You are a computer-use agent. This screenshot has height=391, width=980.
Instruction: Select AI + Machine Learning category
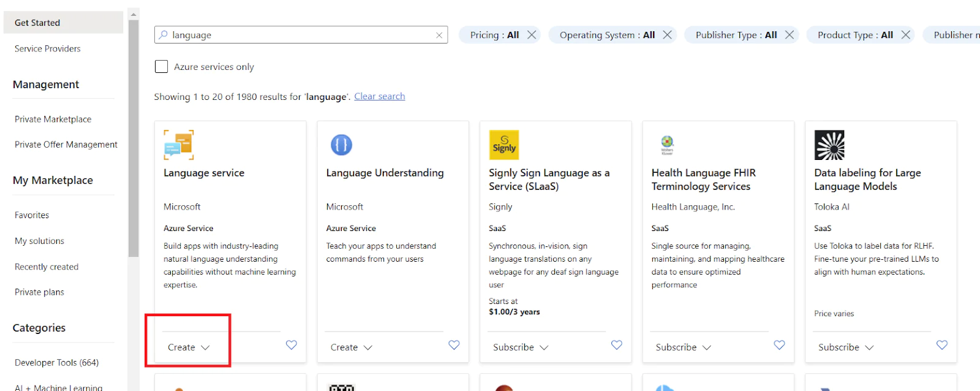tap(59, 387)
